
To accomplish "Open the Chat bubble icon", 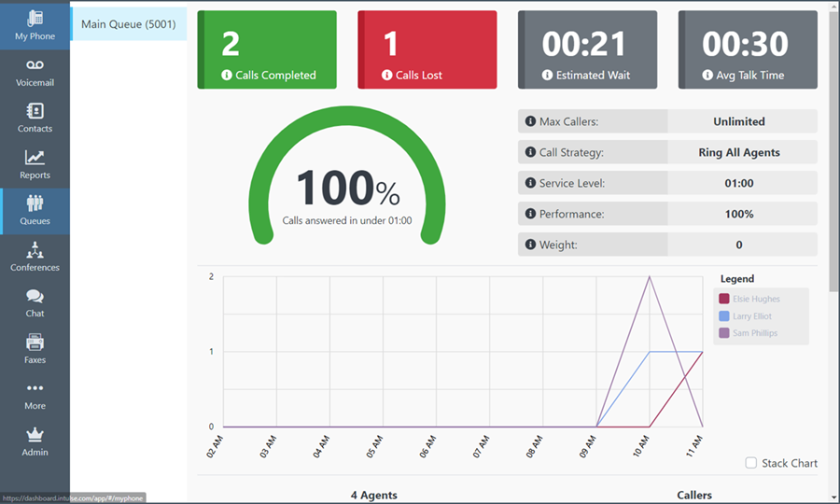I will point(35,296).
